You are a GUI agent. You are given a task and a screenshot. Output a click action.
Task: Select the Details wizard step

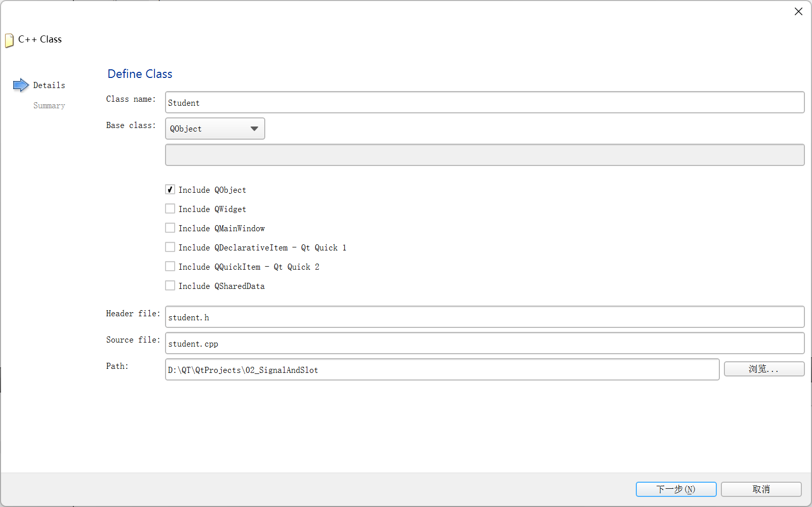point(49,85)
